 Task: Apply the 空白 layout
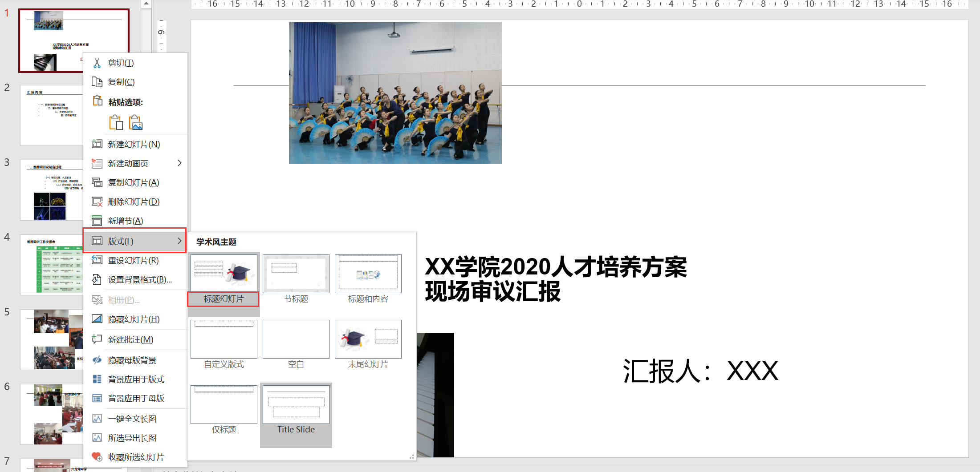296,345
